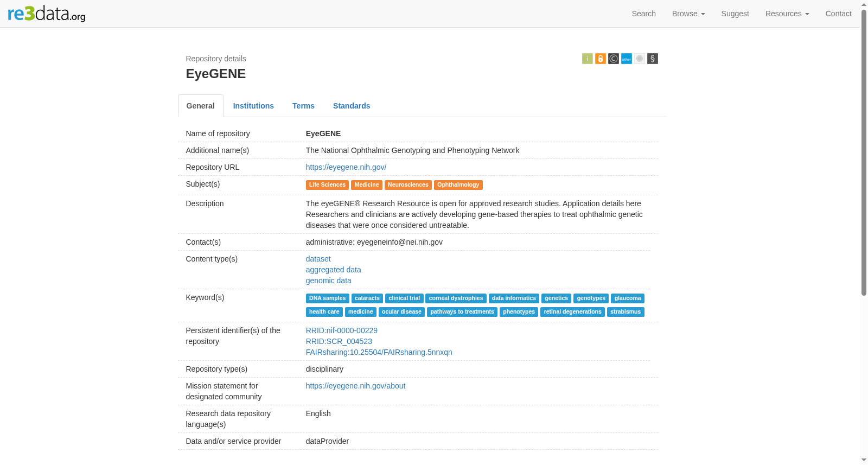Open the Terms tab
Screen dimensions: 868x465
(x=303, y=106)
